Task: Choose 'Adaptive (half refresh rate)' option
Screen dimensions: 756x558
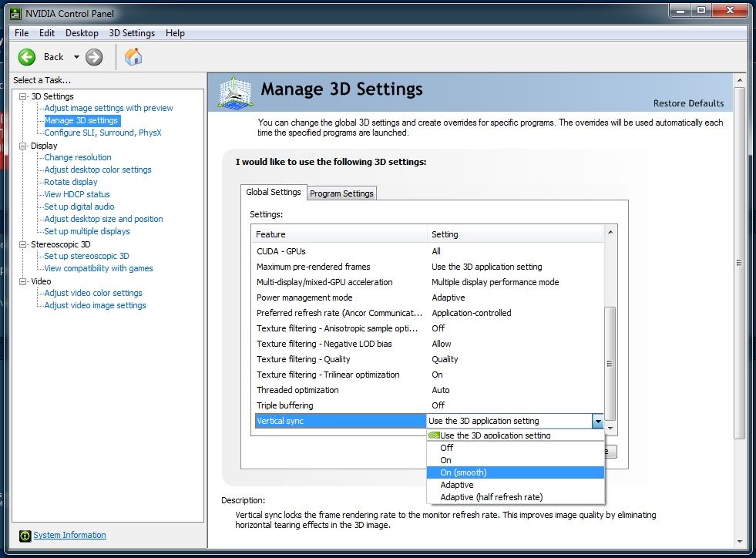Action: (491, 497)
